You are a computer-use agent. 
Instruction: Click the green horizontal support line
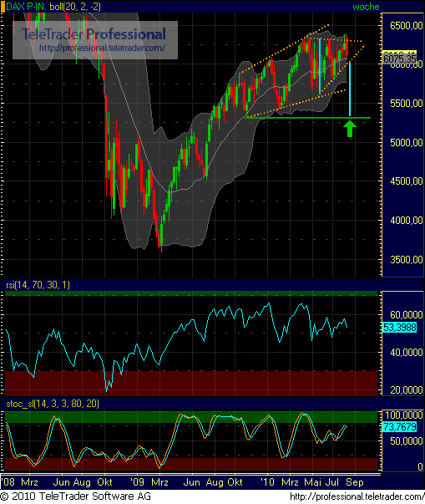[308, 118]
